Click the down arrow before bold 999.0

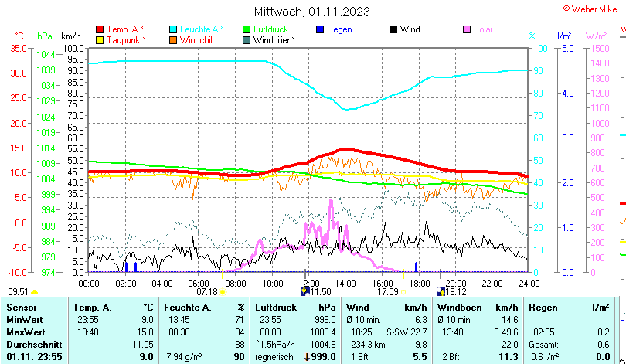tap(308, 357)
